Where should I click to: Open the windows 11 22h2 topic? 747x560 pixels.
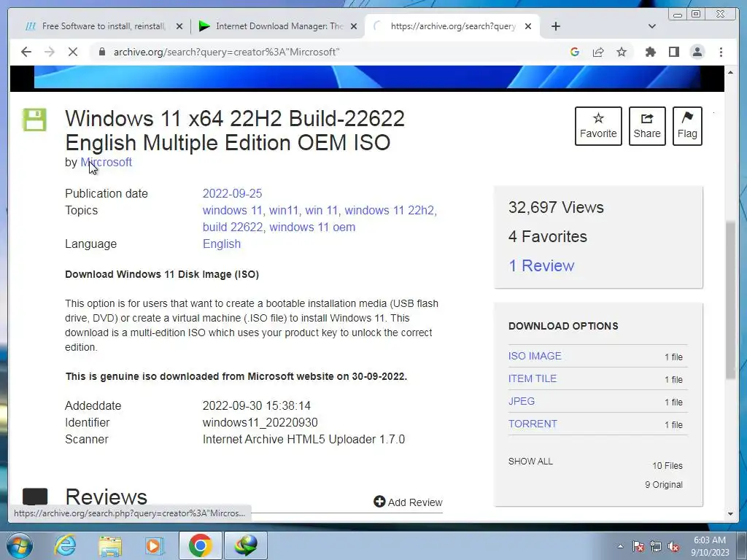click(x=389, y=211)
